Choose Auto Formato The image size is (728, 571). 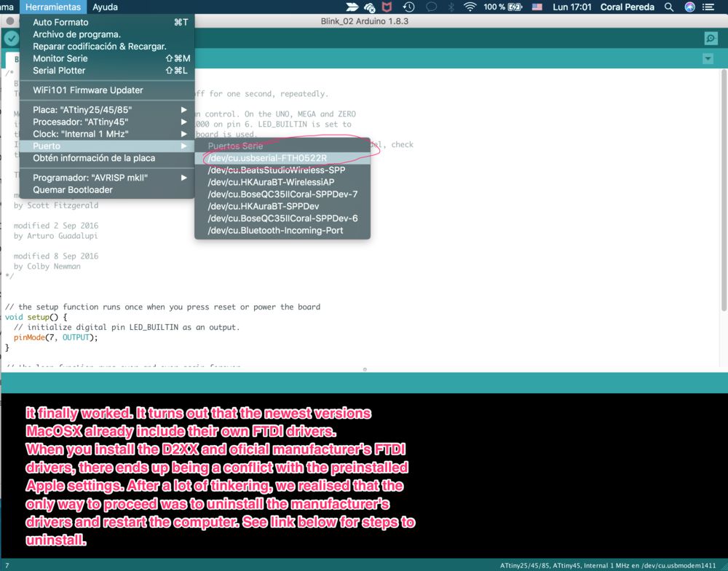coord(107,23)
